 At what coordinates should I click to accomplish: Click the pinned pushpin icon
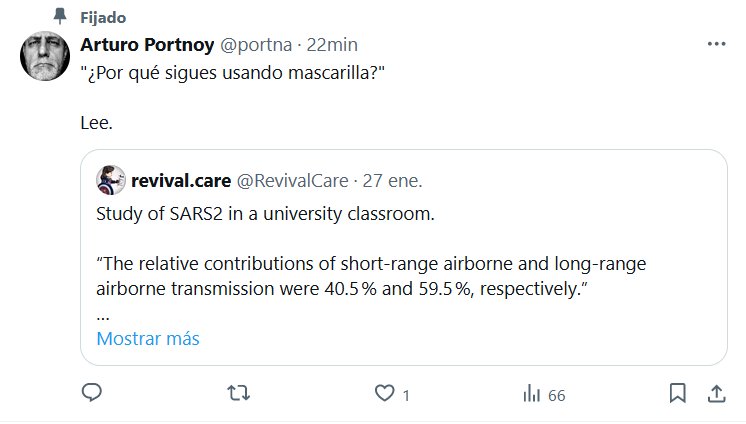(x=60, y=18)
